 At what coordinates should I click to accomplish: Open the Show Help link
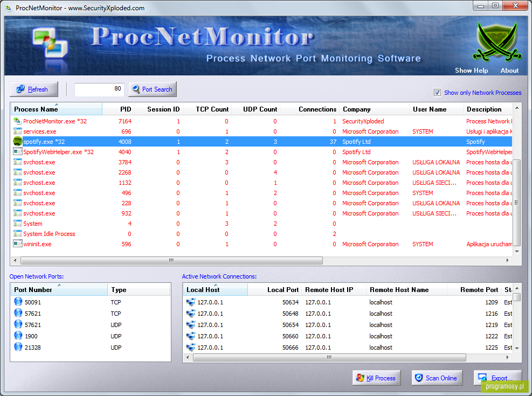pyautogui.click(x=471, y=71)
